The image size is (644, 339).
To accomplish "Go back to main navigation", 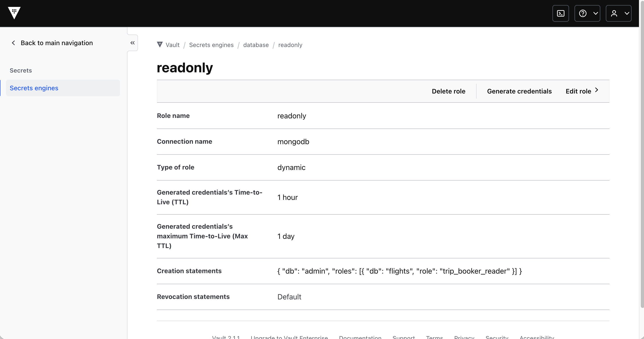I will (52, 43).
